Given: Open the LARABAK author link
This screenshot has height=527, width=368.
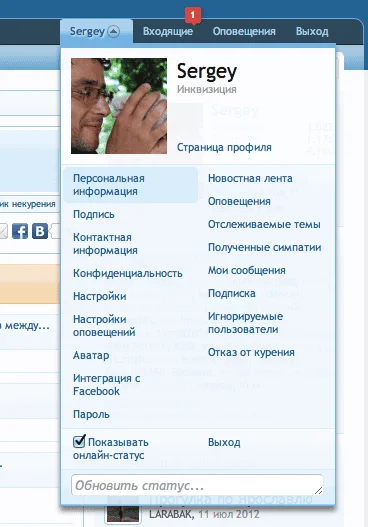Looking at the screenshot, I should click(171, 514).
